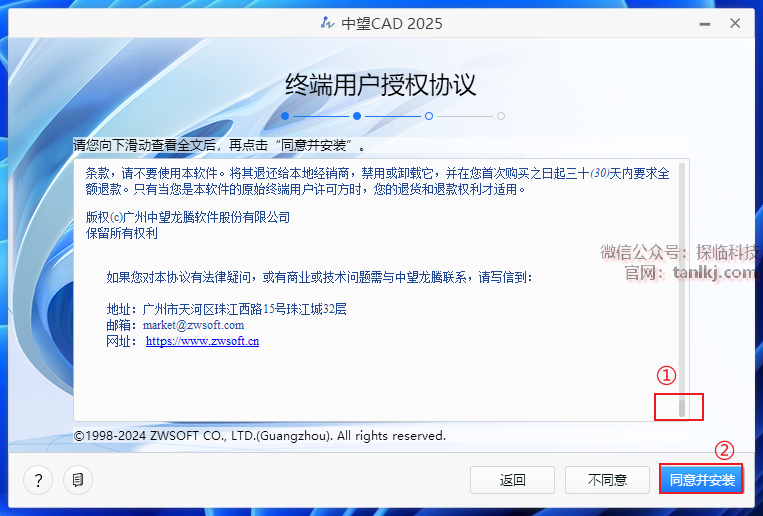Close the 中望CAD 2025 installer window
This screenshot has width=763, height=516.
tap(735, 23)
